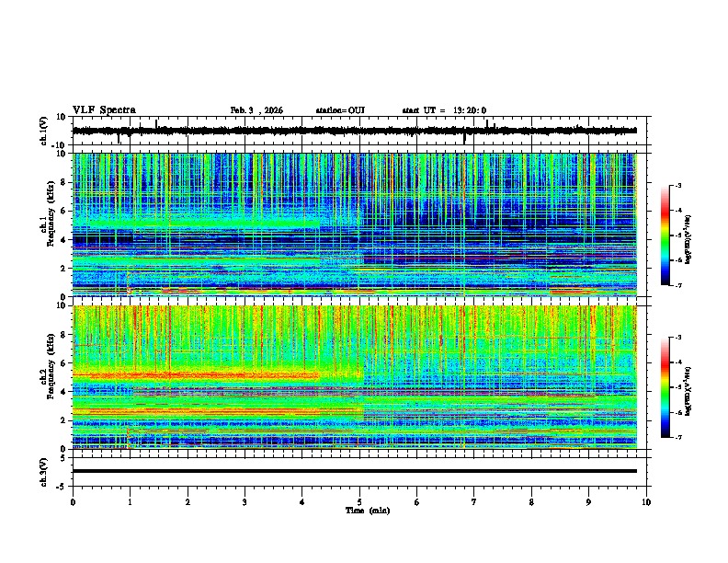
Task: Click the ch.3(V) flat black trace
Action: pyautogui.click(x=355, y=471)
